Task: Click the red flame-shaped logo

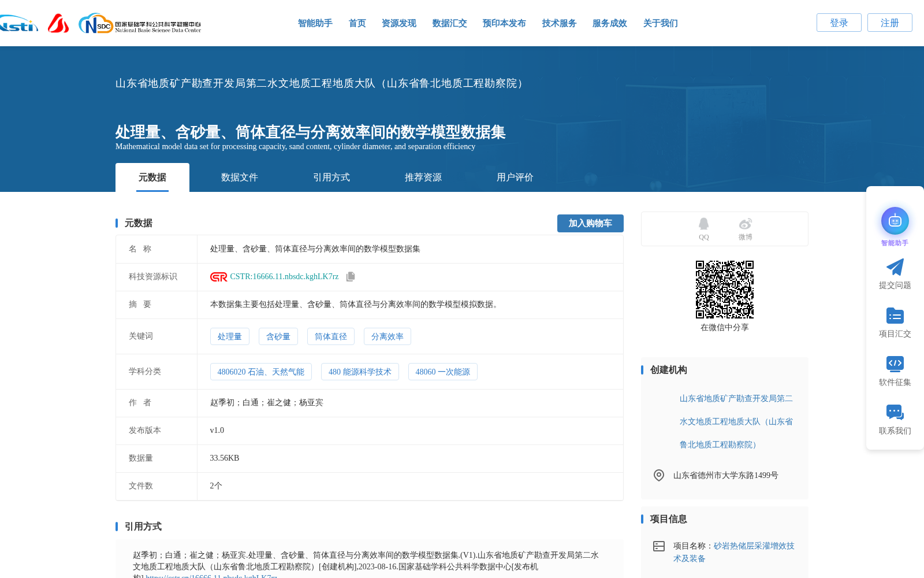Action: (58, 23)
